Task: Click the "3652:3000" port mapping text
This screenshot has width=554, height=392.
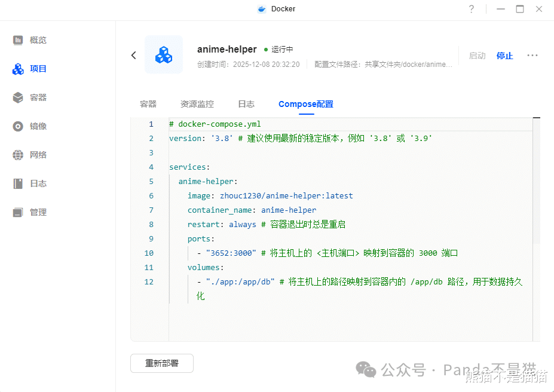Action: [x=231, y=253]
